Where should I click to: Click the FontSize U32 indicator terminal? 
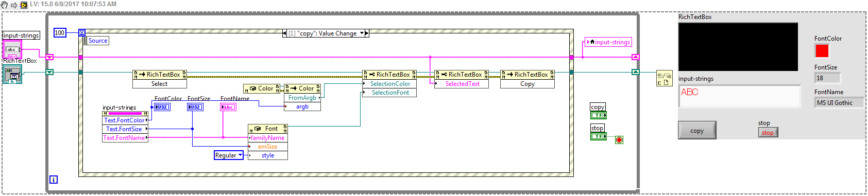pyautogui.click(x=195, y=107)
